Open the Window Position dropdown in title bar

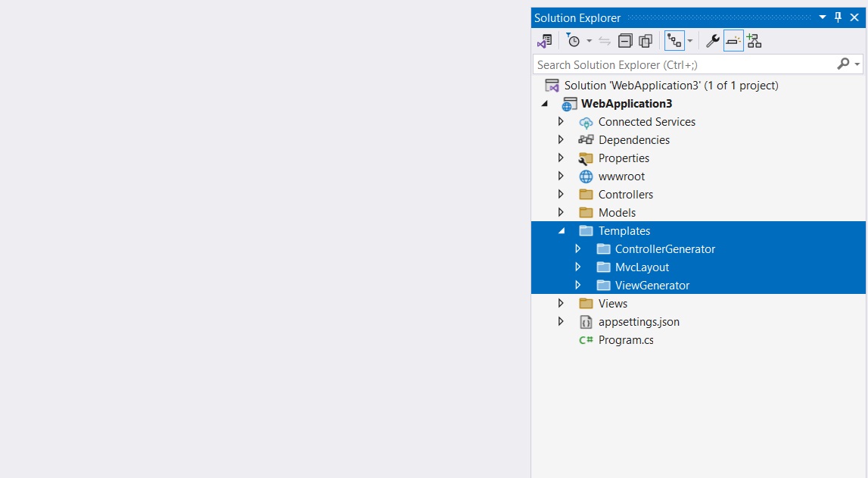pyautogui.click(x=823, y=17)
